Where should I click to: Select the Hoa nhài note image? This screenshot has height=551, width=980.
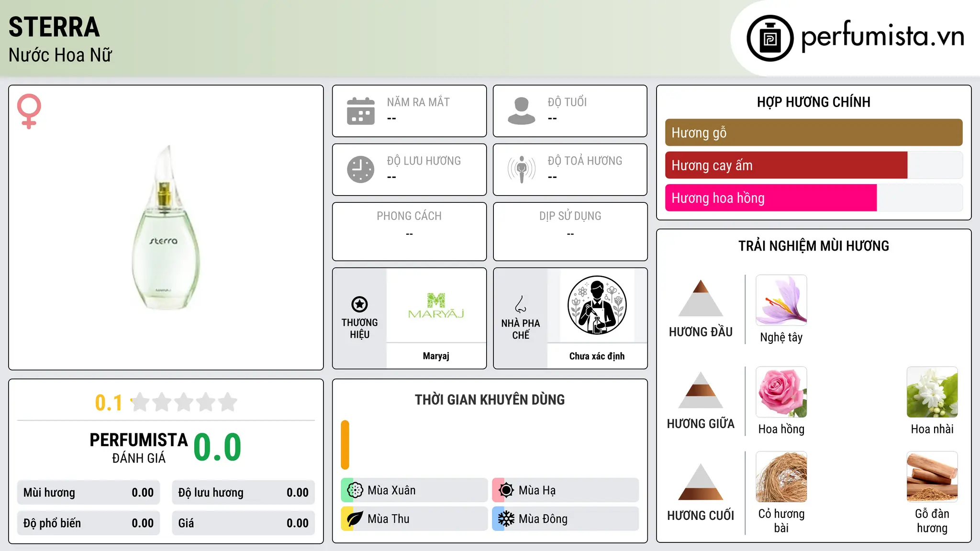click(x=932, y=392)
